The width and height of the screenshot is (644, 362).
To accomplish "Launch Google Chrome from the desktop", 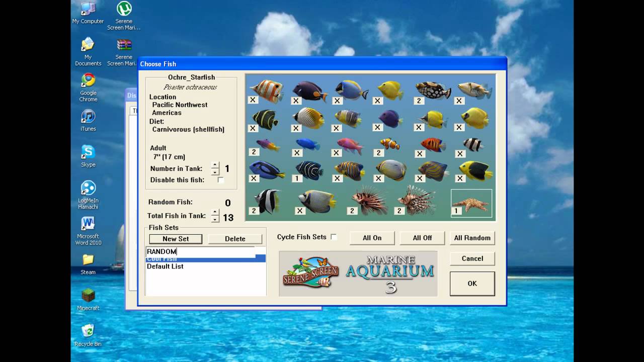I will pyautogui.click(x=88, y=87).
